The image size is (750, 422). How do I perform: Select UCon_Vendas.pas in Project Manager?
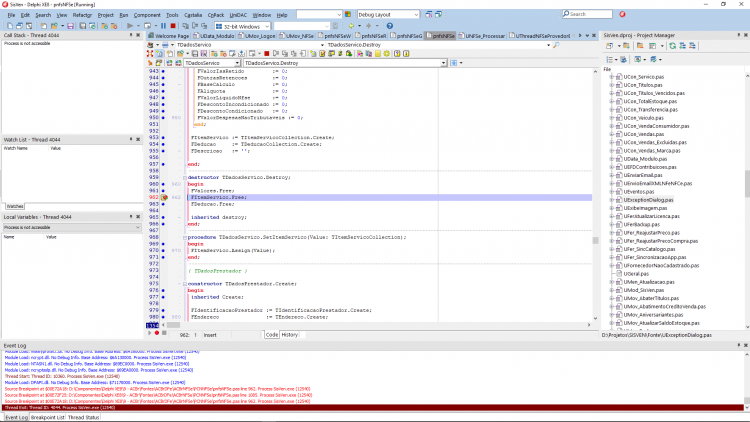643,134
